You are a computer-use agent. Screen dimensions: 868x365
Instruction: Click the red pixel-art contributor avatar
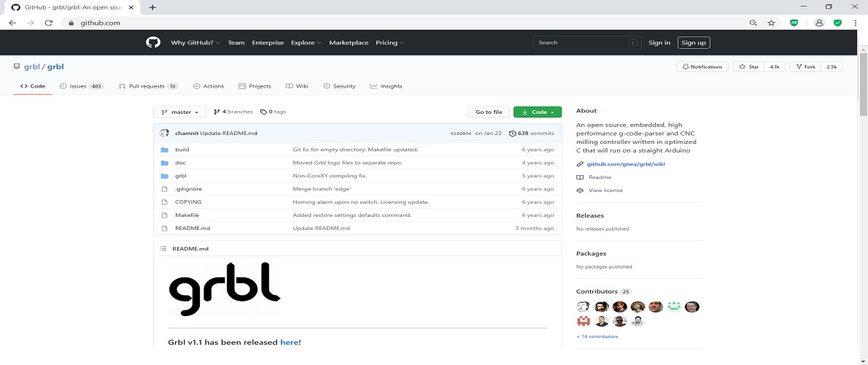point(583,320)
